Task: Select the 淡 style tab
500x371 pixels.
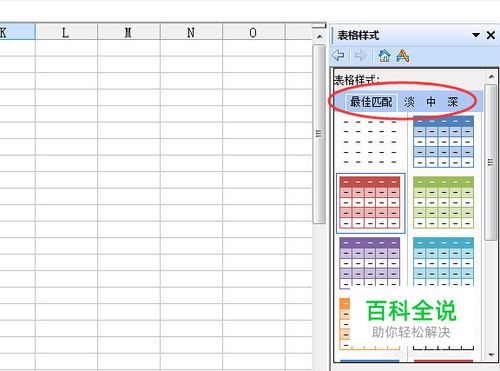Action: pos(409,102)
